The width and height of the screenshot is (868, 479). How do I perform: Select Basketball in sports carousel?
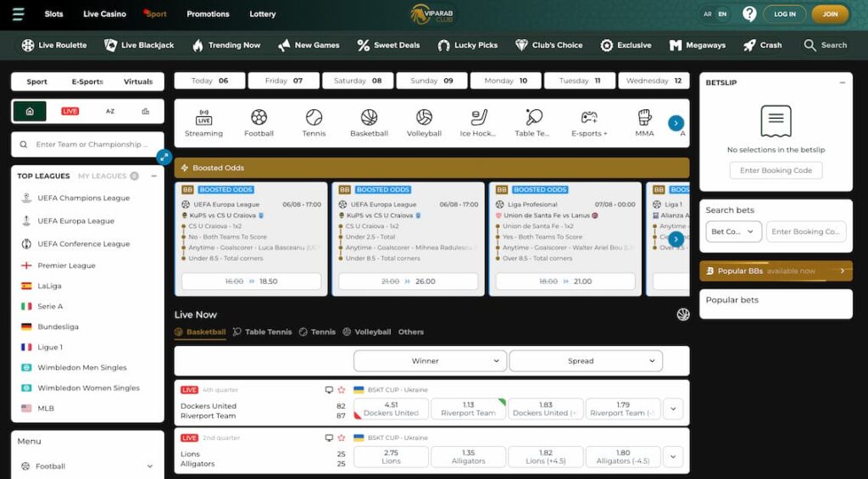[x=370, y=123]
